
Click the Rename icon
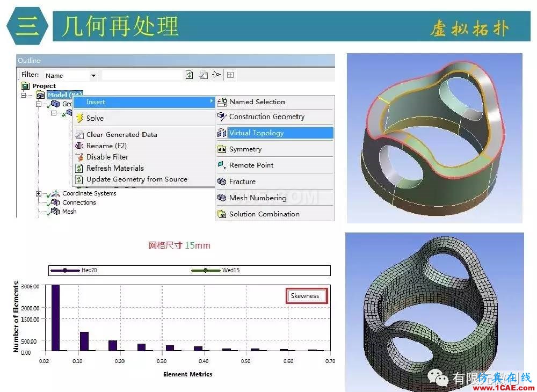click(x=79, y=146)
